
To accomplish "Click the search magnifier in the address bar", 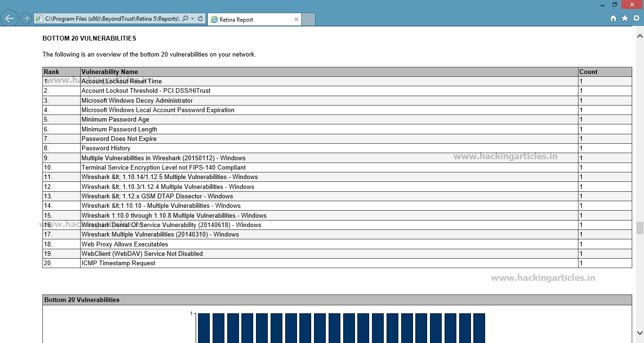I will pos(185,19).
